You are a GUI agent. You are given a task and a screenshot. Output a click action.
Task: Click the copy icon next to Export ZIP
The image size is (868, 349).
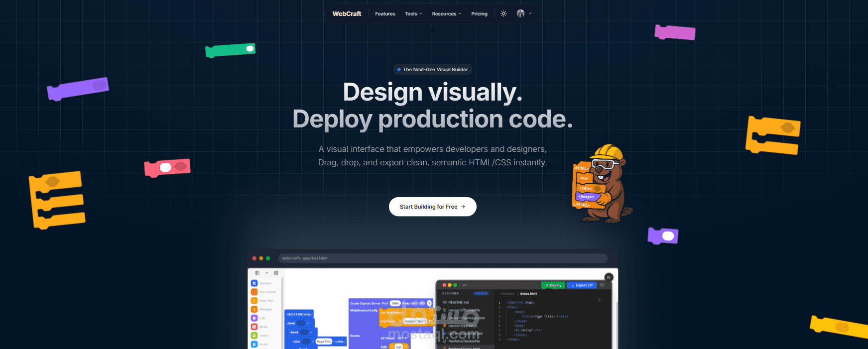click(x=602, y=285)
